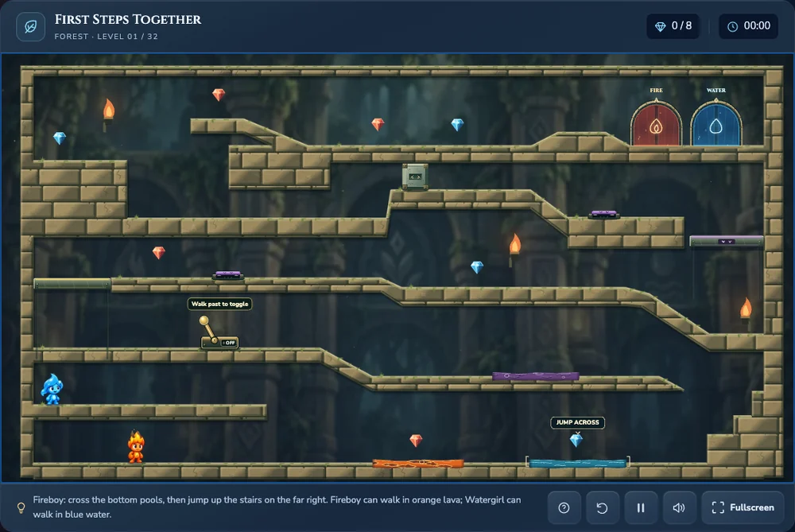Click the purple elevator platform with down arrows

(x=727, y=242)
